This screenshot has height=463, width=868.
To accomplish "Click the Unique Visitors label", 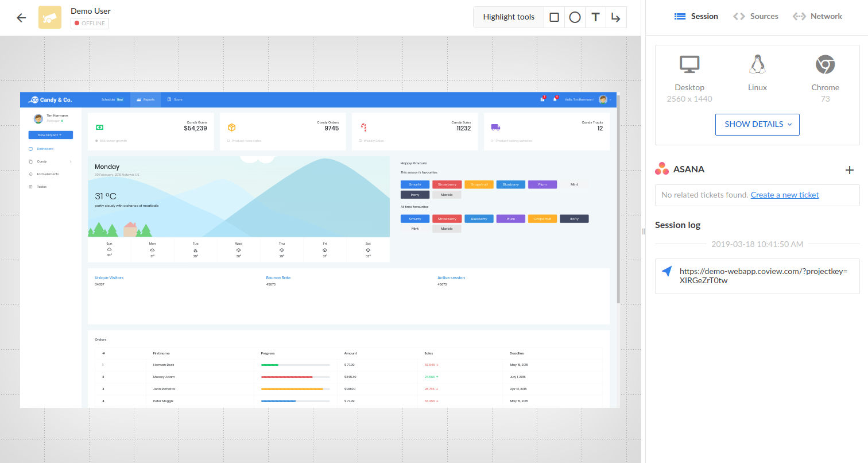I will click(x=109, y=277).
